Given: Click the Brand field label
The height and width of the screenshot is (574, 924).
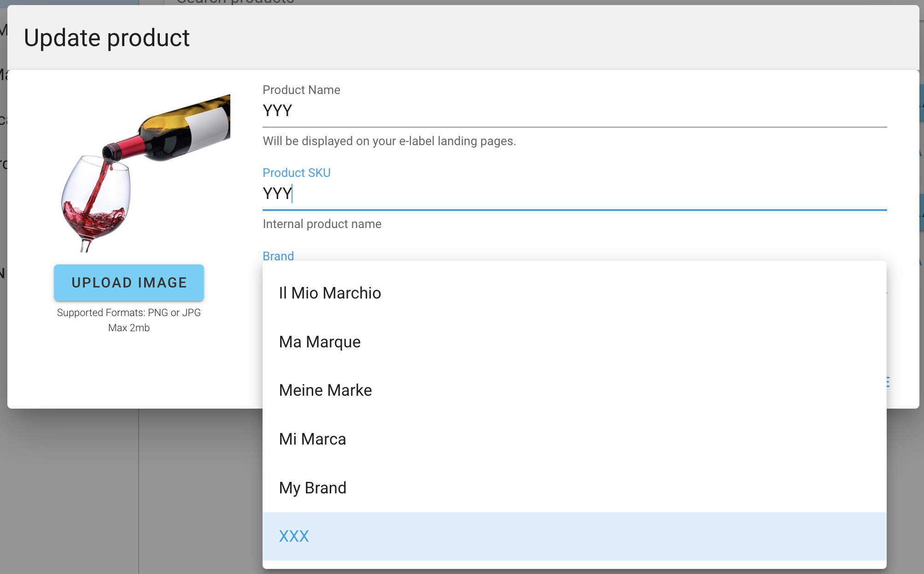Looking at the screenshot, I should pos(278,256).
